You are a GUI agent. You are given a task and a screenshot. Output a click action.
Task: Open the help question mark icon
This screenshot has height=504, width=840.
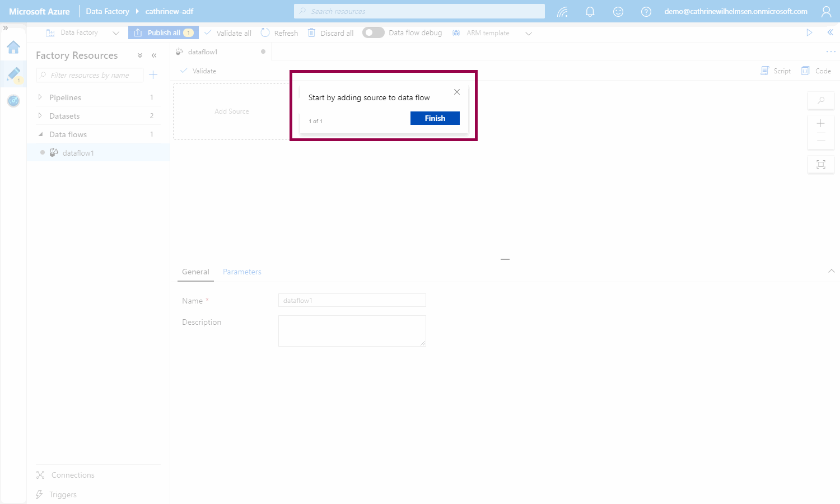click(646, 12)
